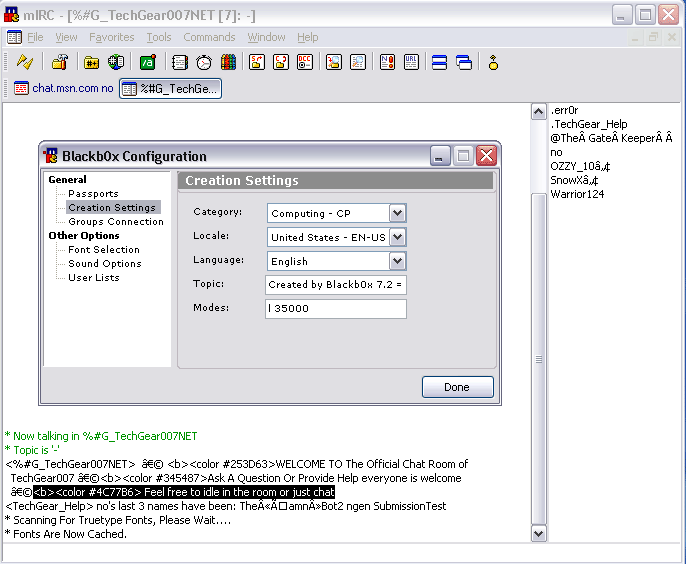Select Creation Settings in the tree
The width and height of the screenshot is (686, 564).
tap(112, 207)
